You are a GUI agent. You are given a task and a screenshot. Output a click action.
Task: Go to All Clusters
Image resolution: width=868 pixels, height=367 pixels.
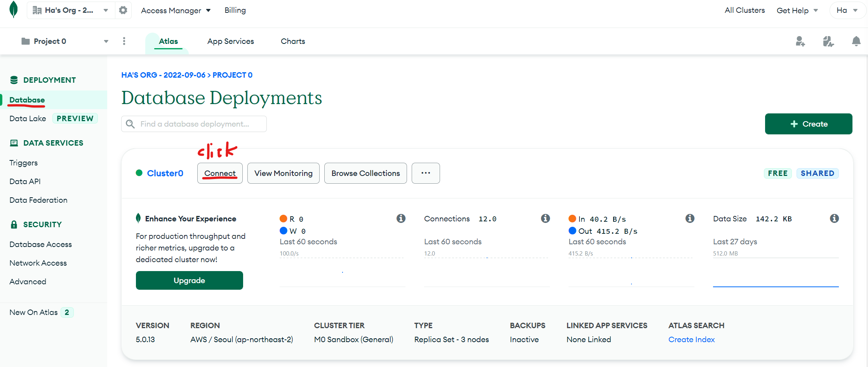point(744,10)
